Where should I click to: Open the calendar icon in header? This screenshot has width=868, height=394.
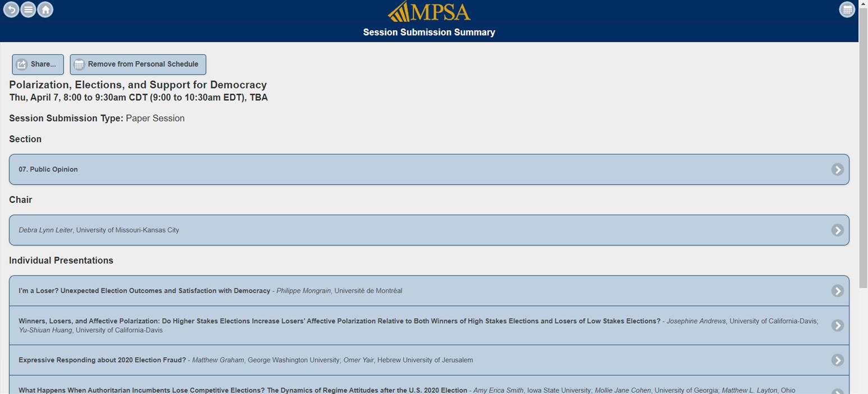coord(847,10)
